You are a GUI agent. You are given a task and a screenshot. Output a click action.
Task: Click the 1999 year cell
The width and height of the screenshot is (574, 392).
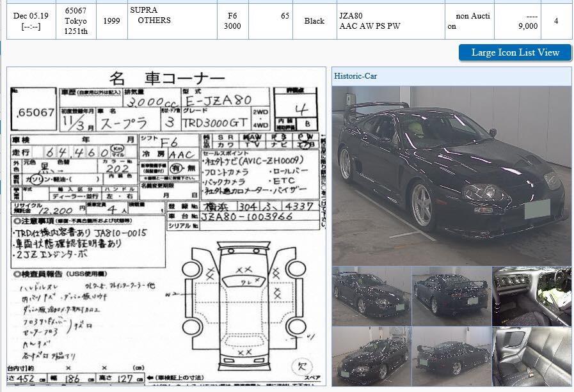[x=111, y=20]
